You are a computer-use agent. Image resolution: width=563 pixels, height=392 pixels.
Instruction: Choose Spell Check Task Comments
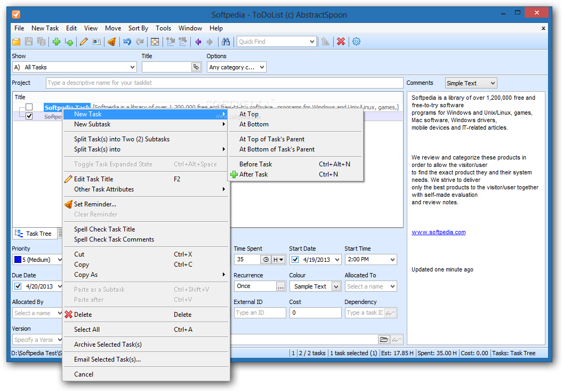tap(146, 239)
